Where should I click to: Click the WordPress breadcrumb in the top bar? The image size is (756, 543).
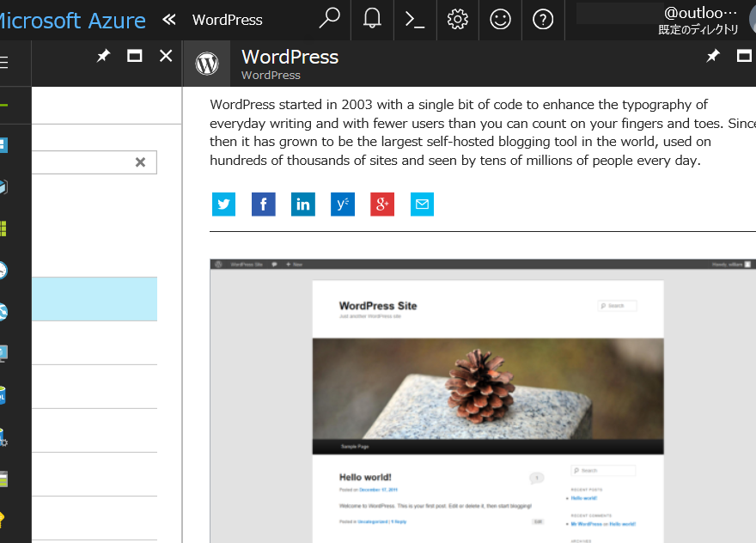pyautogui.click(x=227, y=20)
